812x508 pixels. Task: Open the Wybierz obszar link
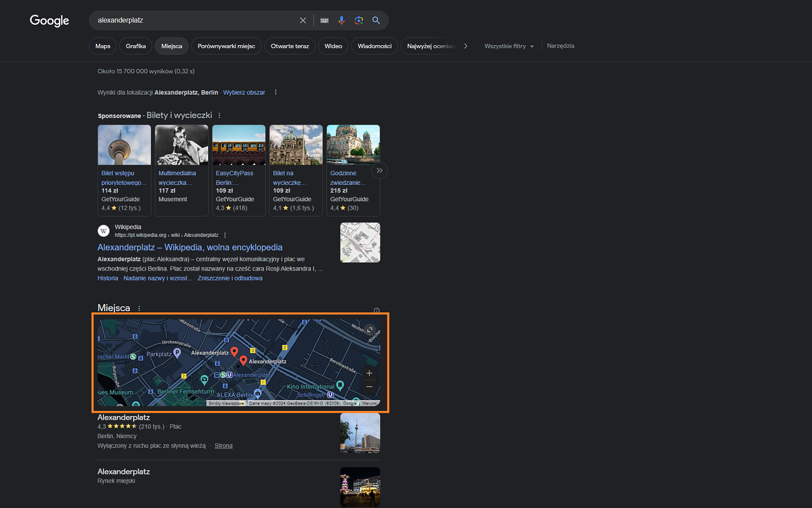[x=244, y=92]
